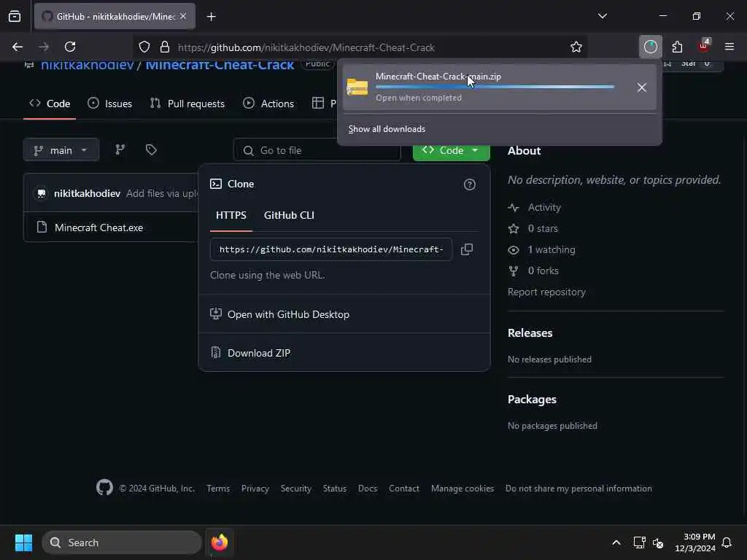Open a new tab with plus icon
Image resolution: width=747 pixels, height=560 pixels.
pos(212,17)
